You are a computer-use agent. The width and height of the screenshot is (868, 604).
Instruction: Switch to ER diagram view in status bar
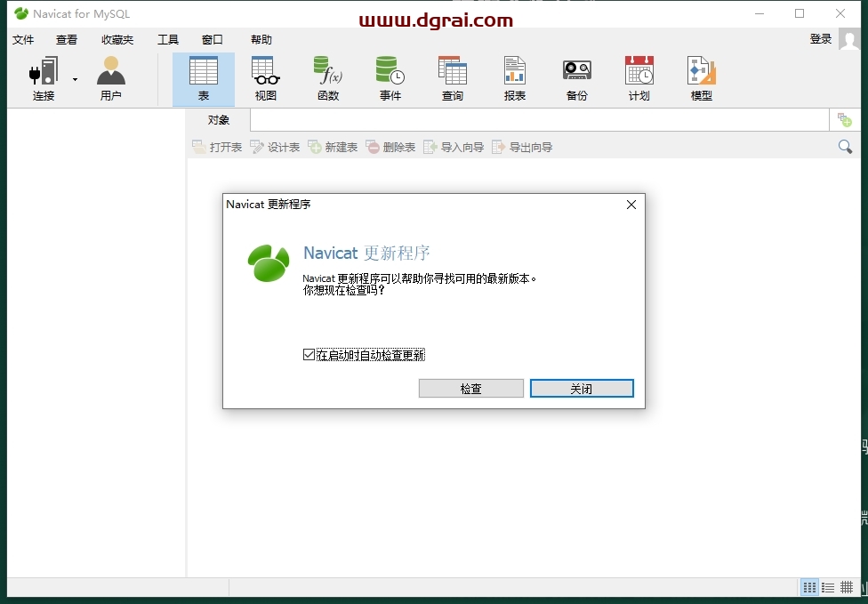pos(847,587)
